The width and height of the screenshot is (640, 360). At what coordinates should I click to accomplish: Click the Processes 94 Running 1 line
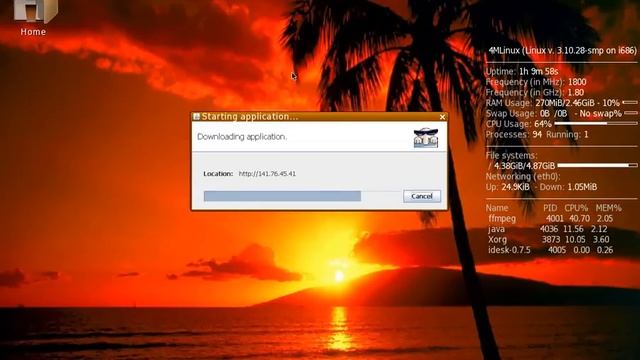click(x=537, y=134)
